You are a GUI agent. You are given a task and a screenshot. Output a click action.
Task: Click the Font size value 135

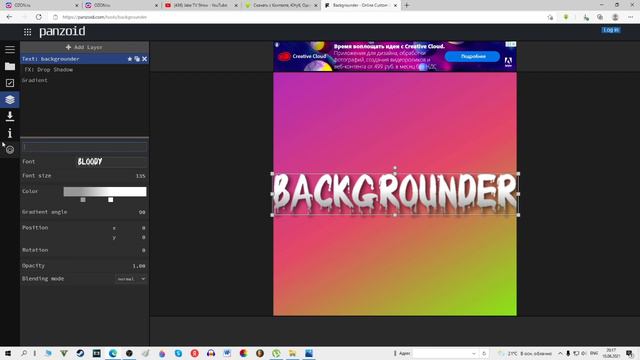tap(140, 176)
